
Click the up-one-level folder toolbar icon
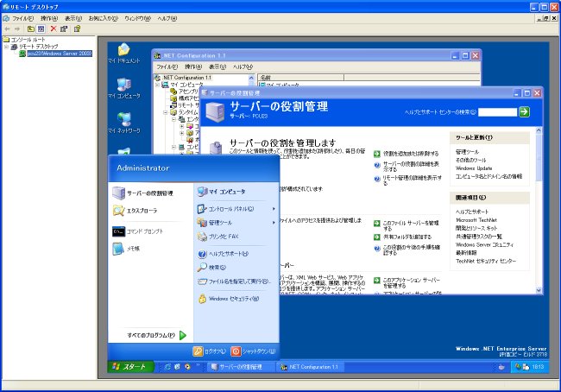tap(31, 29)
